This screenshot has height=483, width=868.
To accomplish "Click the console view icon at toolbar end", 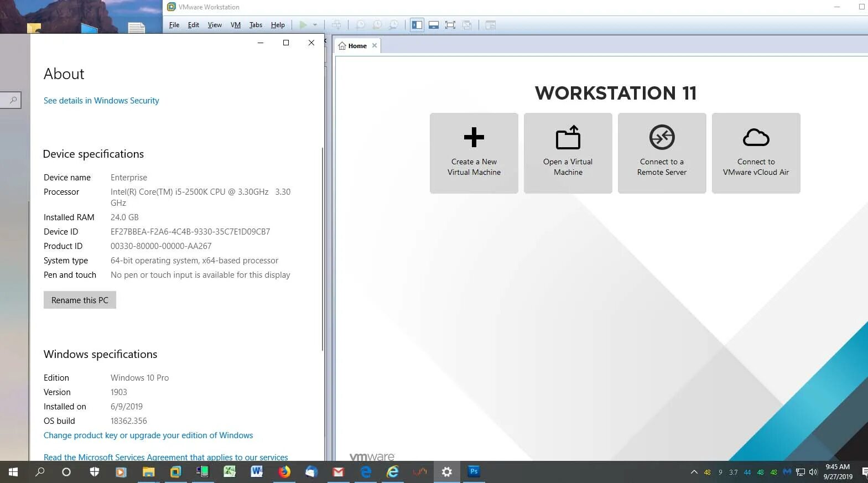I will tap(491, 25).
